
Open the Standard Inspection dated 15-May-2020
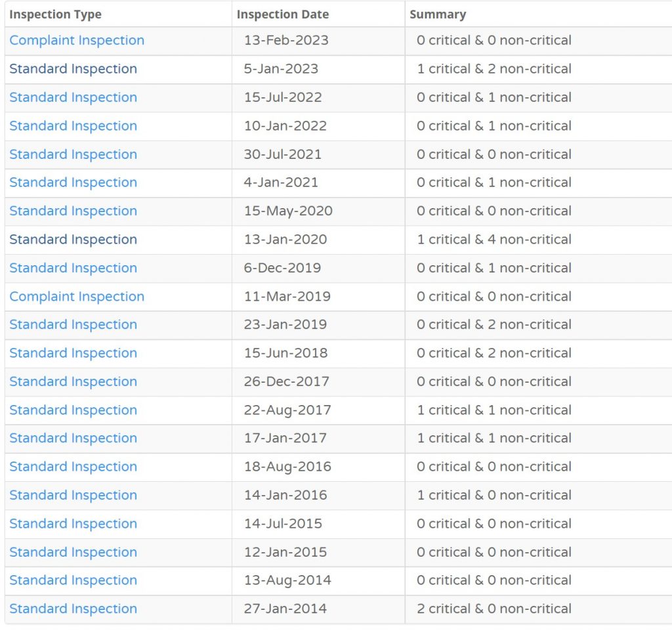click(x=73, y=211)
